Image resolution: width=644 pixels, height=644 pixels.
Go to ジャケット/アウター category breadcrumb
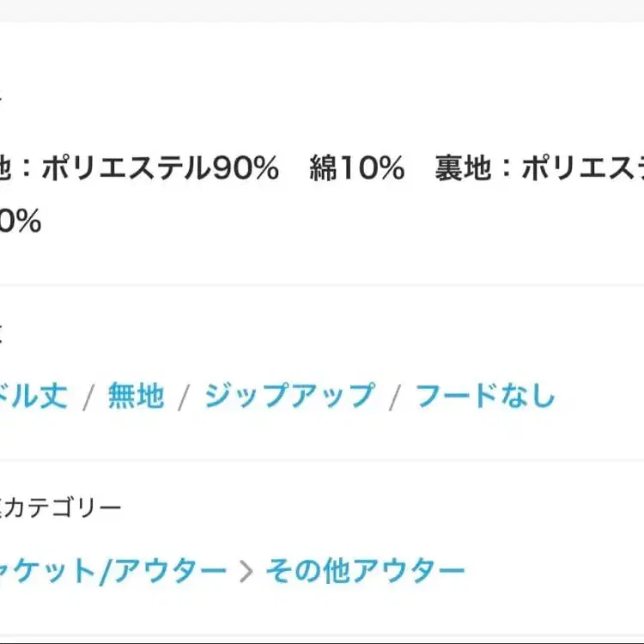click(112, 570)
